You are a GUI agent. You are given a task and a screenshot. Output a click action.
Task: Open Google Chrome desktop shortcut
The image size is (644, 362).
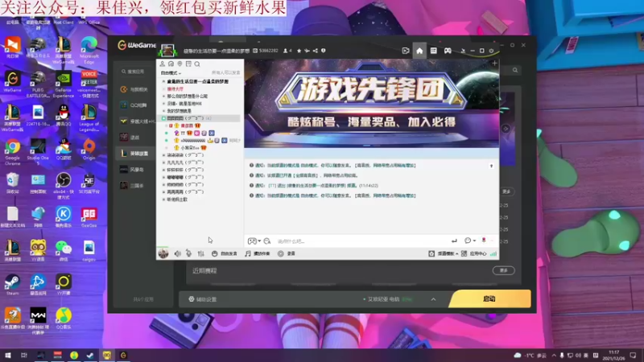pyautogui.click(x=12, y=152)
